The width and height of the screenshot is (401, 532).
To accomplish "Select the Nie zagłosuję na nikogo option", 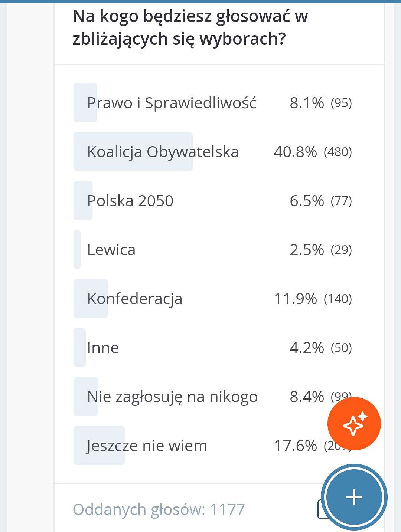I will [213, 397].
